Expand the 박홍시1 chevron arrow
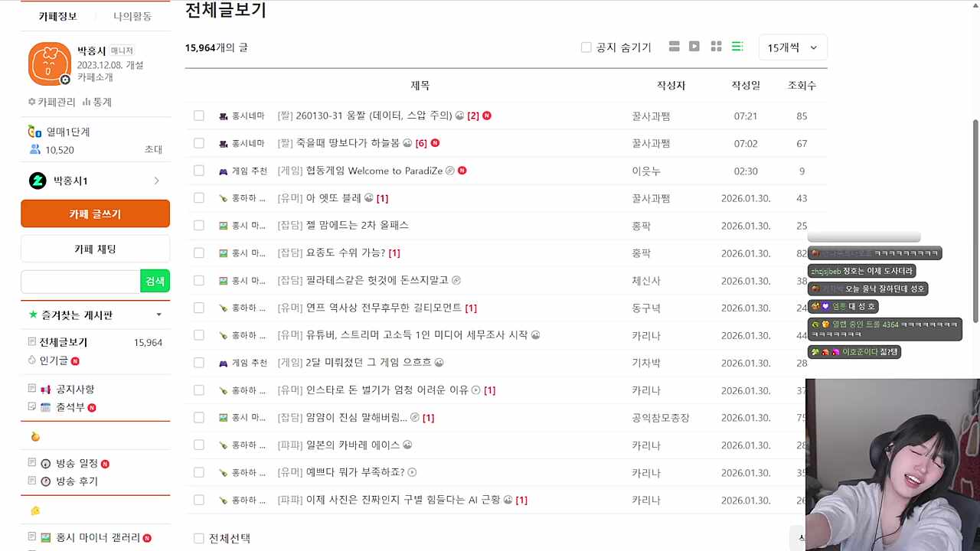Viewport: 980px width, 551px height. (156, 181)
